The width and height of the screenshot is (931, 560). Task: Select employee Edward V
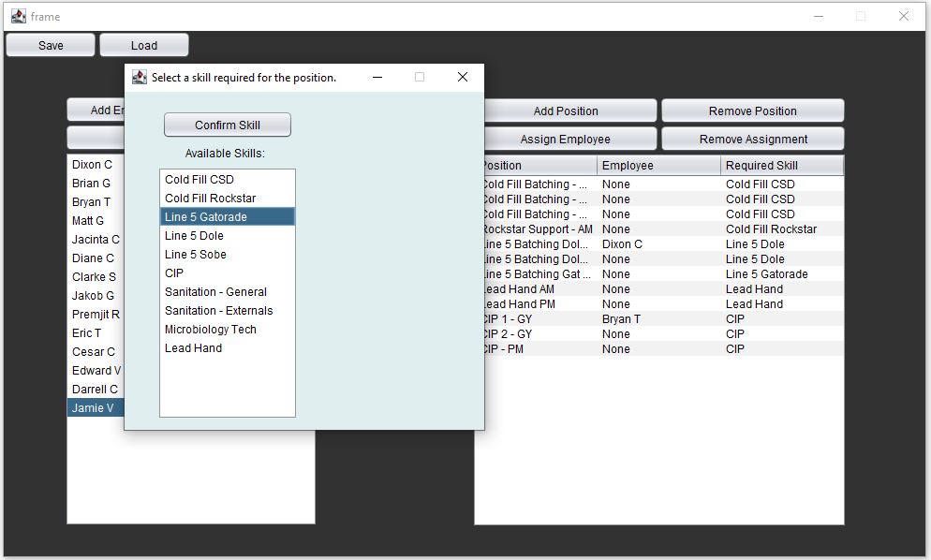tap(96, 371)
